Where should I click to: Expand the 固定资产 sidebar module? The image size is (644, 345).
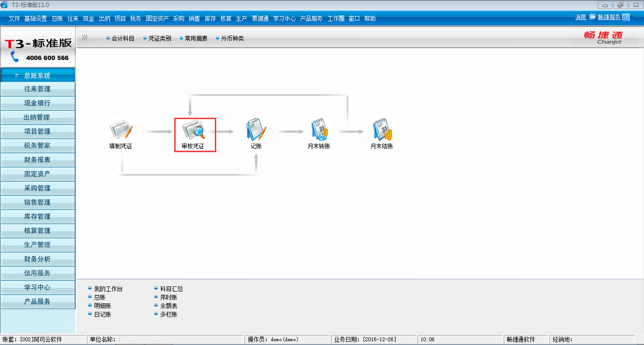[x=37, y=174]
